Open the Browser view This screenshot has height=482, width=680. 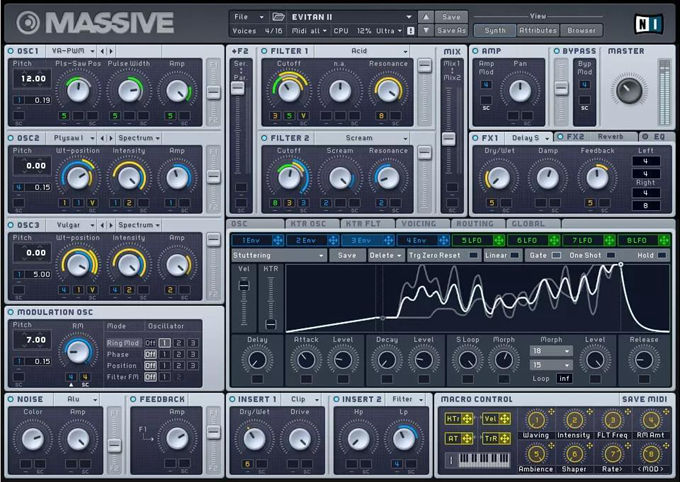[581, 30]
